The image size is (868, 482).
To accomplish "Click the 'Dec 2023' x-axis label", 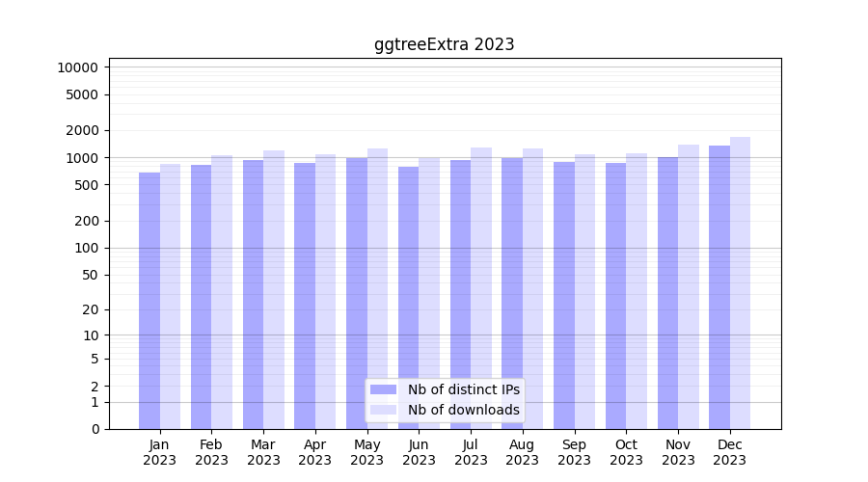I will tap(730, 452).
